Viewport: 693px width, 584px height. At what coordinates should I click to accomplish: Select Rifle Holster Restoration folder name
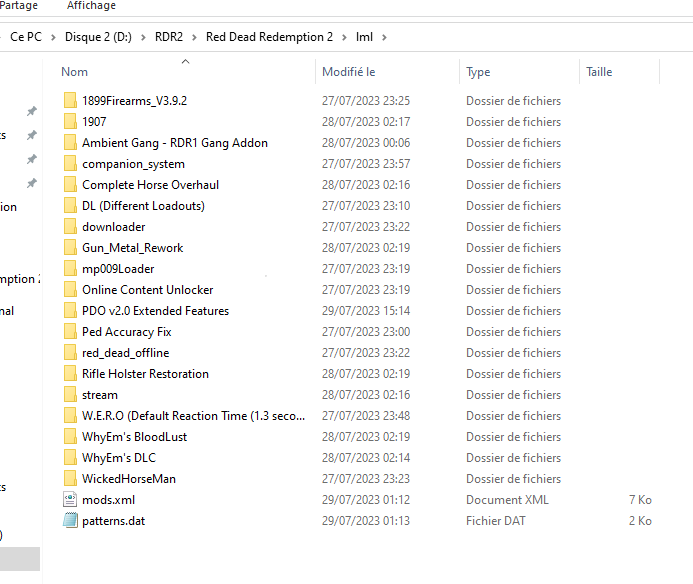[145, 374]
